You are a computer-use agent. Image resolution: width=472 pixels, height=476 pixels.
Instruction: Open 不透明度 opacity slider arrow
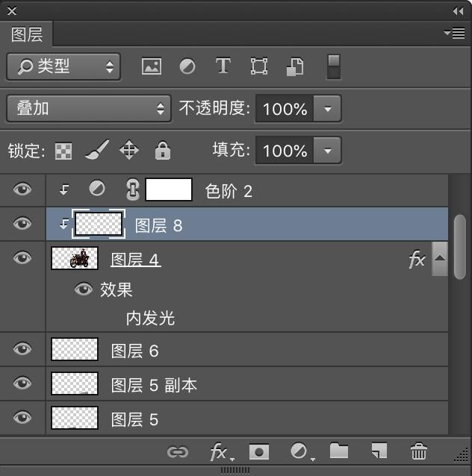tap(327, 109)
